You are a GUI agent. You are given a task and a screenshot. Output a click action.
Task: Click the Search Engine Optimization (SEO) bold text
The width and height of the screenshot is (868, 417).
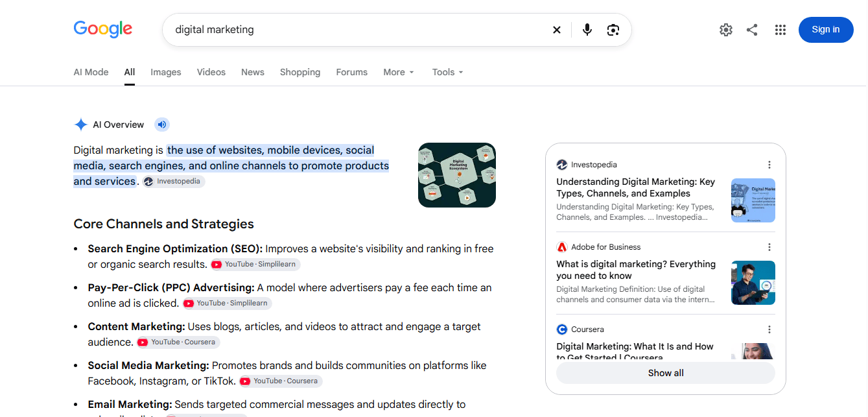[x=175, y=248]
